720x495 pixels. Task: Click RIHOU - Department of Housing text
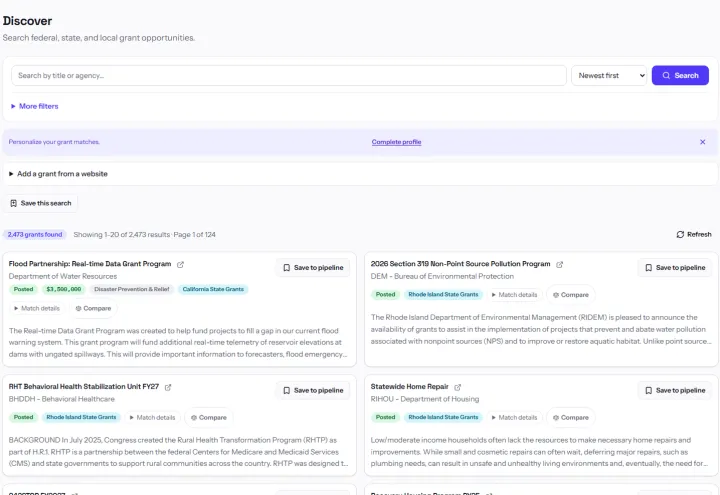coord(424,399)
